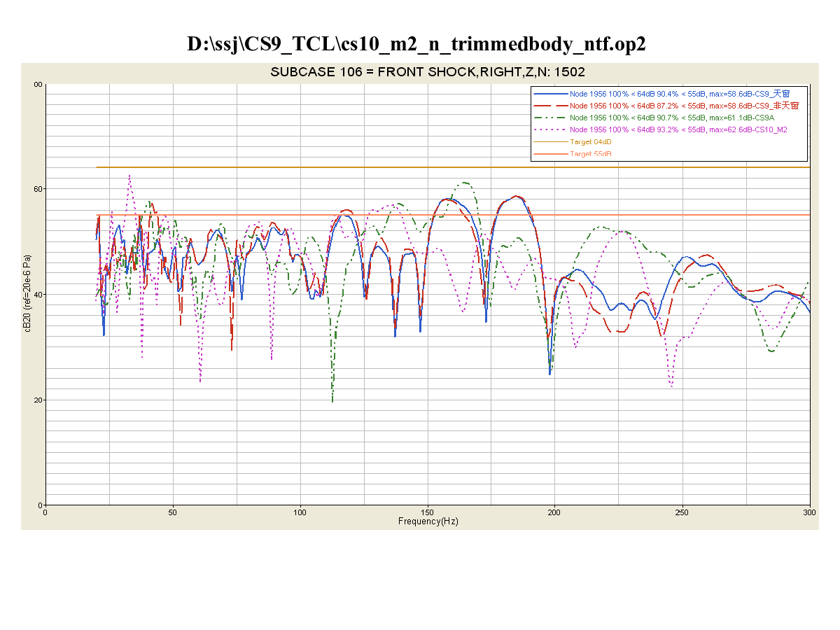Select the green 'max=61.1dB-CS9A' legend entry

tap(672, 118)
